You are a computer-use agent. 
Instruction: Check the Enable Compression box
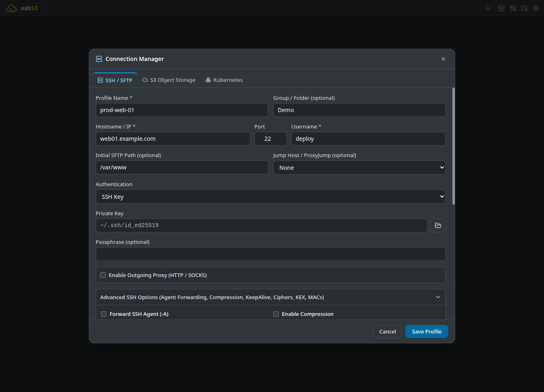tap(276, 314)
